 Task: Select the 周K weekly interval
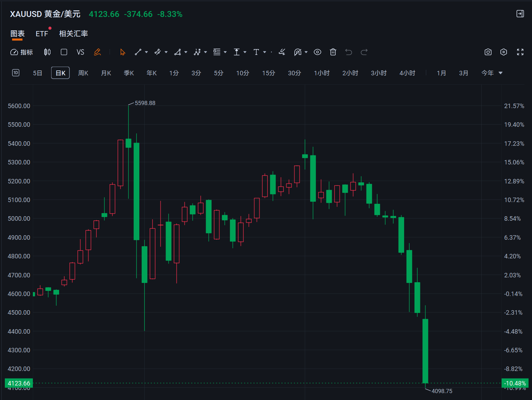pos(83,73)
